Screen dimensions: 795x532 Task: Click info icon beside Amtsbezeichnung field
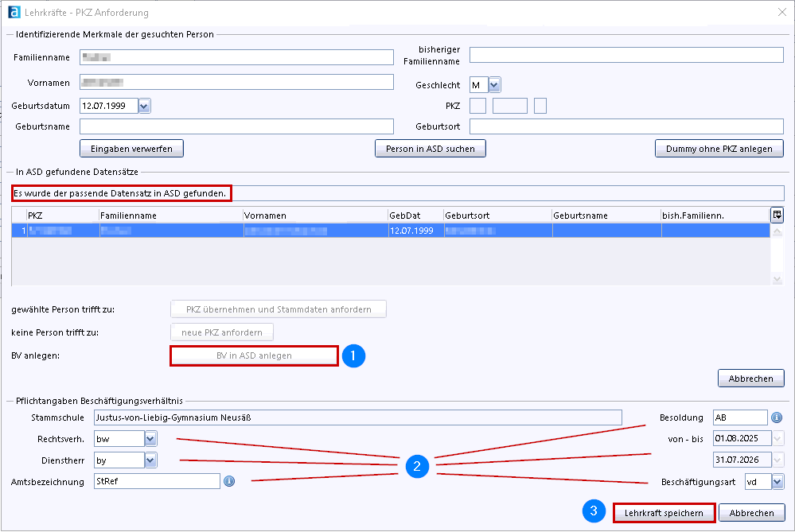pyautogui.click(x=229, y=481)
